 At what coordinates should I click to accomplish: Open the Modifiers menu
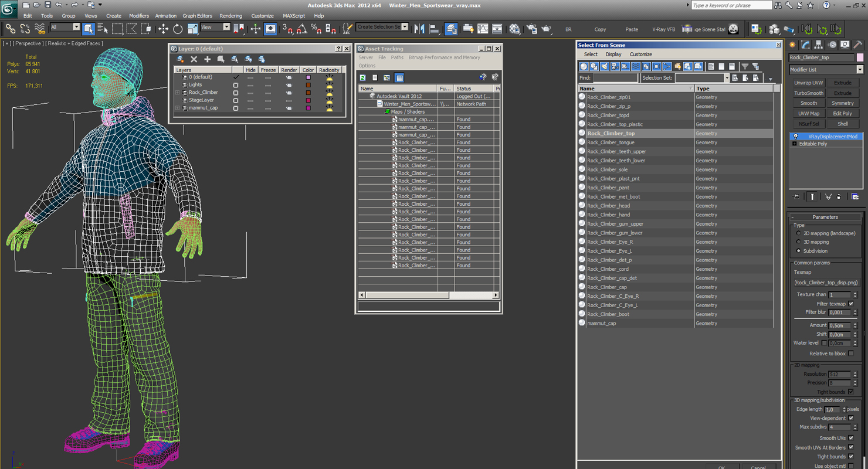(139, 16)
